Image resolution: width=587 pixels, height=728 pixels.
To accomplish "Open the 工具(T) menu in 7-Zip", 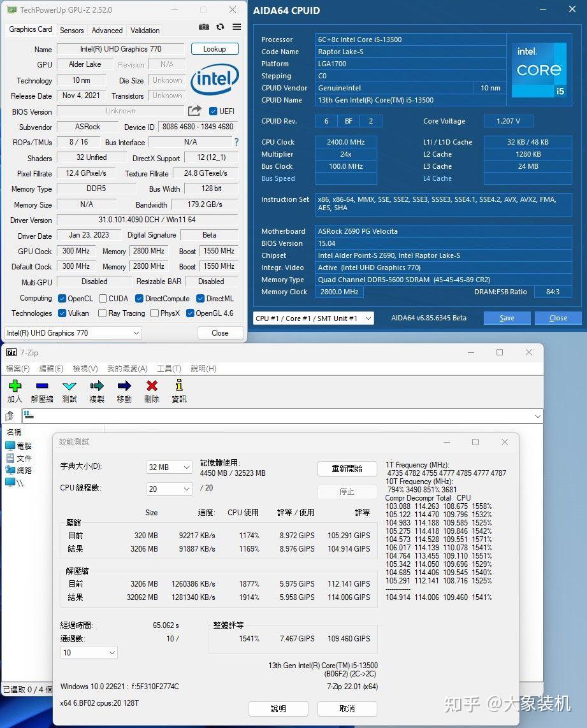I will (169, 368).
